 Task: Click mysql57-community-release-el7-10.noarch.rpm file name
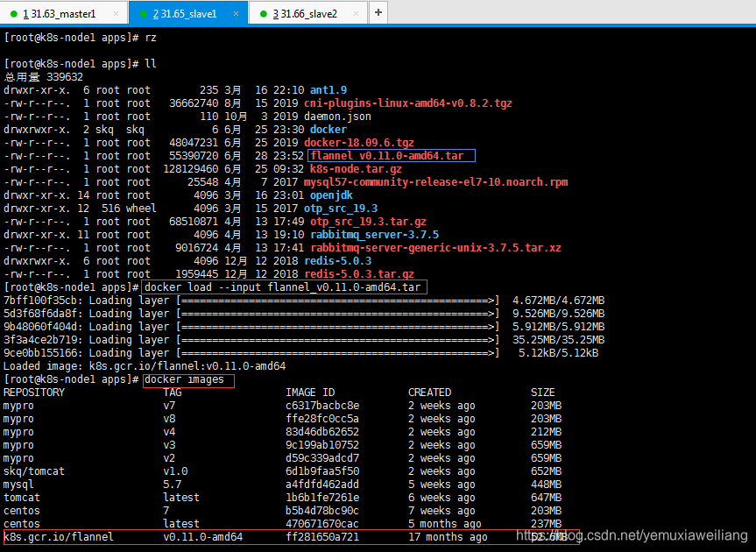(436, 182)
